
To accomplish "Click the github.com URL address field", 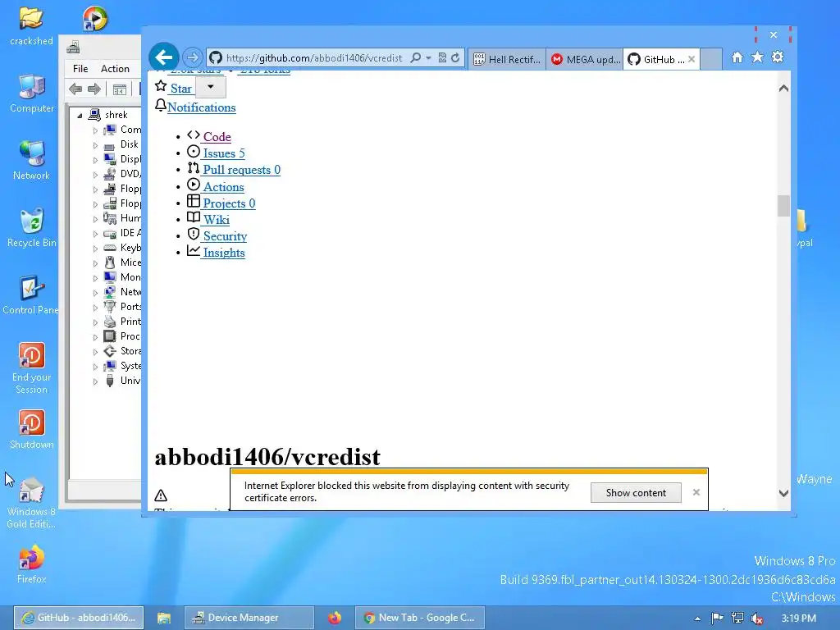I will point(314,58).
